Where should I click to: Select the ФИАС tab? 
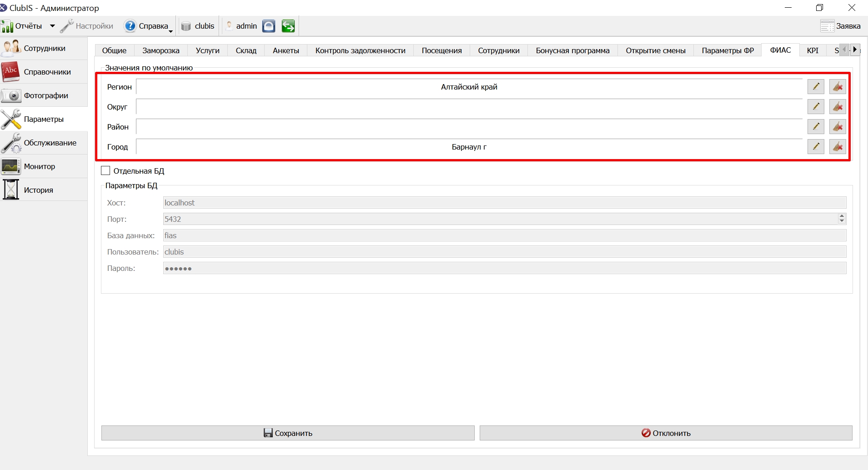click(780, 50)
